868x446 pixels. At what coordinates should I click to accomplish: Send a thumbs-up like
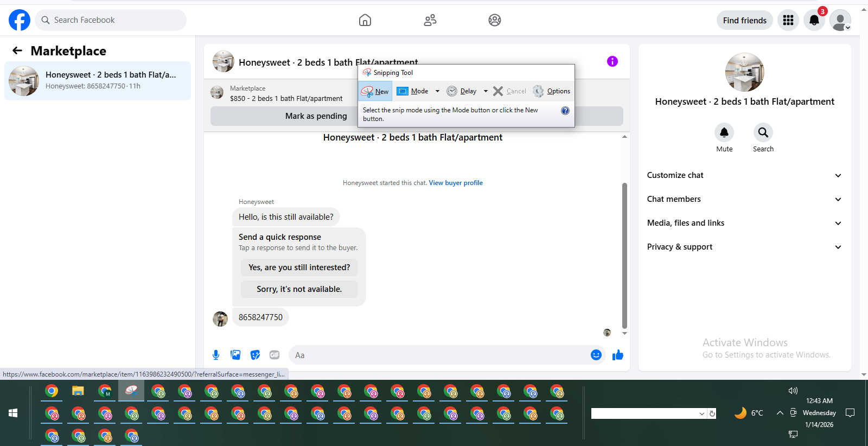tap(618, 355)
